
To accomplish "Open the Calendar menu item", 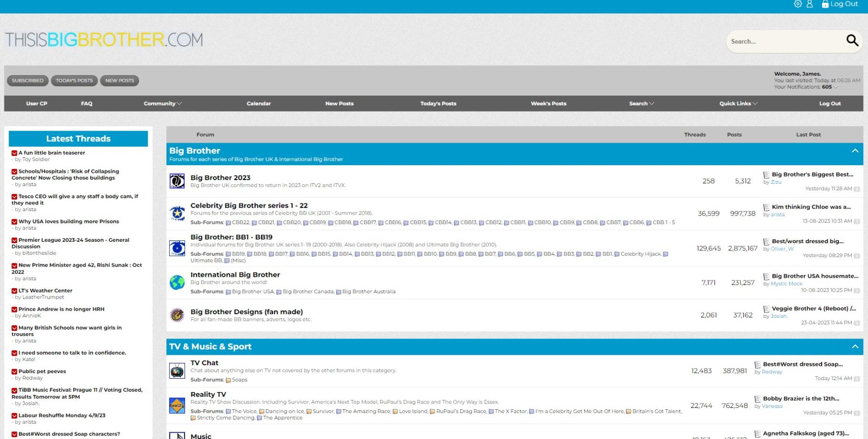I will pos(259,103).
